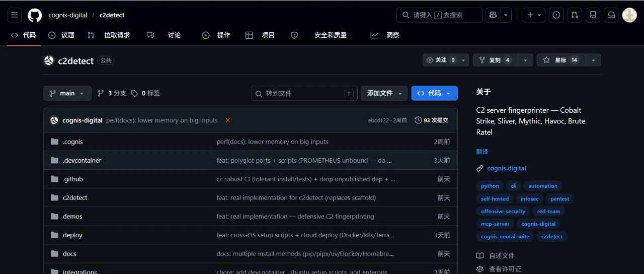This screenshot has height=274, width=644.
Task: Switch to the 拉取请求 tab
Action: click(x=109, y=35)
